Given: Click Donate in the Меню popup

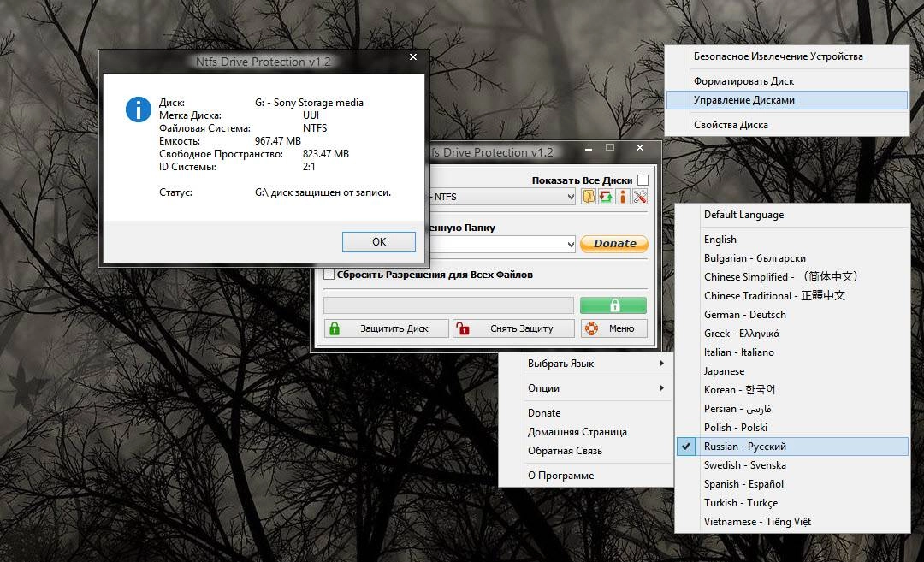Looking at the screenshot, I should [586, 413].
